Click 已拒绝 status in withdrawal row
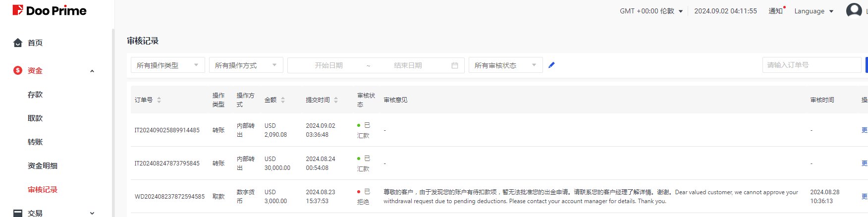Image resolution: width=868 pixels, height=217 pixels. 364,197
